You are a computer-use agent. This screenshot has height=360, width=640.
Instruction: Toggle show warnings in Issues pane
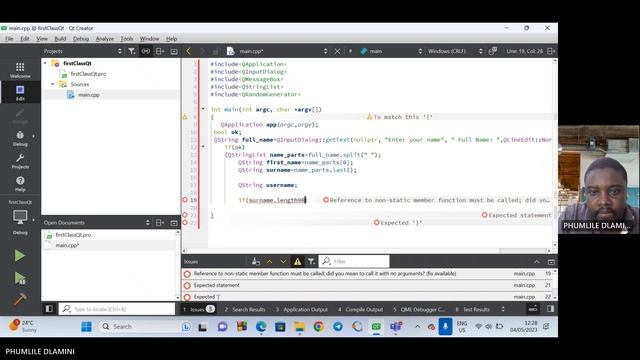click(x=298, y=261)
